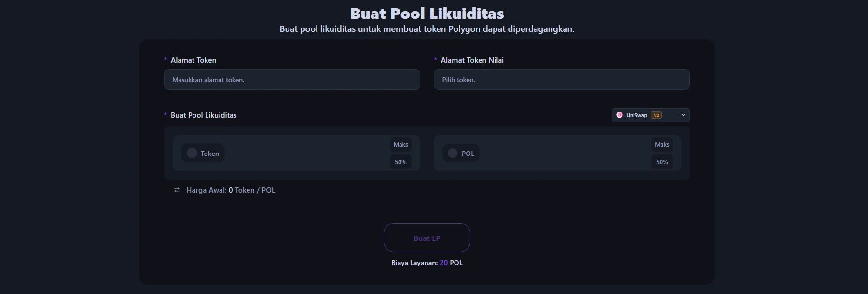Open the Pilih token selector
This screenshot has height=294, width=868.
pos(562,80)
